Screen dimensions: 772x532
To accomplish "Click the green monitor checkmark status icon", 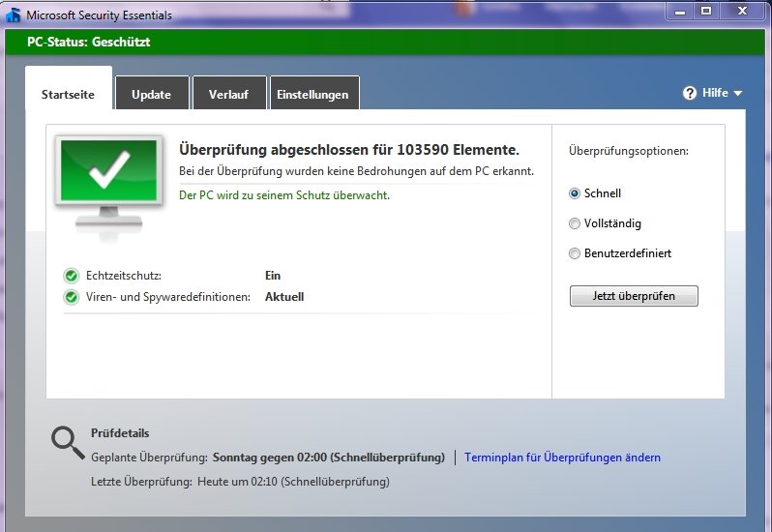I will [107, 179].
